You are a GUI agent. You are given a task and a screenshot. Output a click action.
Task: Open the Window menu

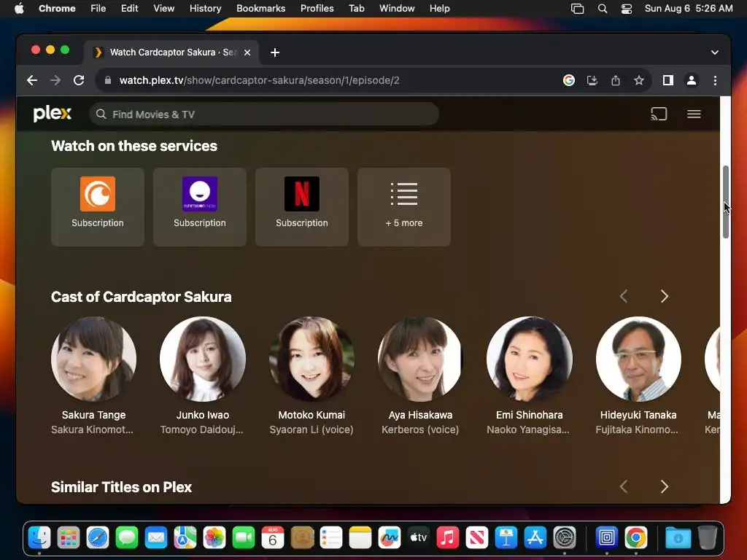tap(397, 8)
